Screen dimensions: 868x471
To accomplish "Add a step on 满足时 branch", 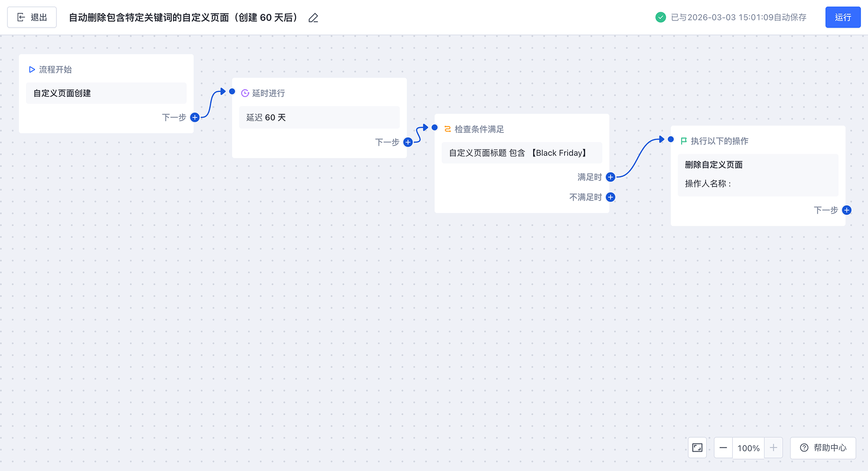I will click(610, 177).
